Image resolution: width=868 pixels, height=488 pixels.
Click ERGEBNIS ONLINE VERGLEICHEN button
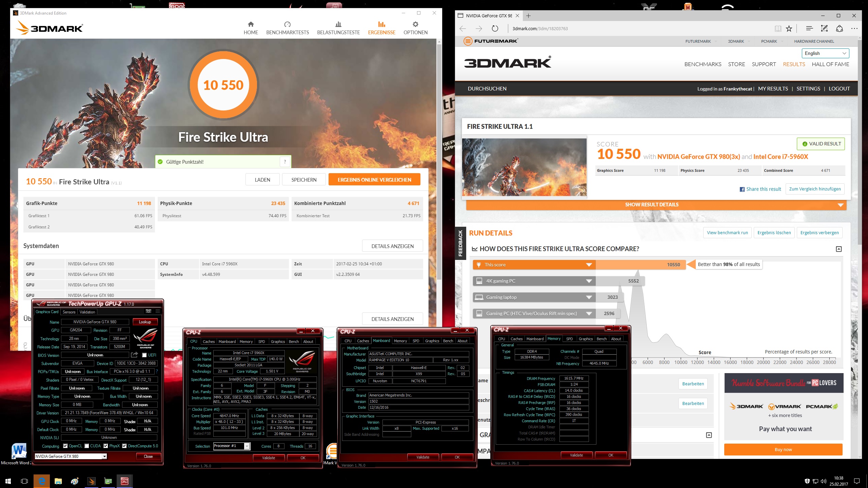(374, 180)
